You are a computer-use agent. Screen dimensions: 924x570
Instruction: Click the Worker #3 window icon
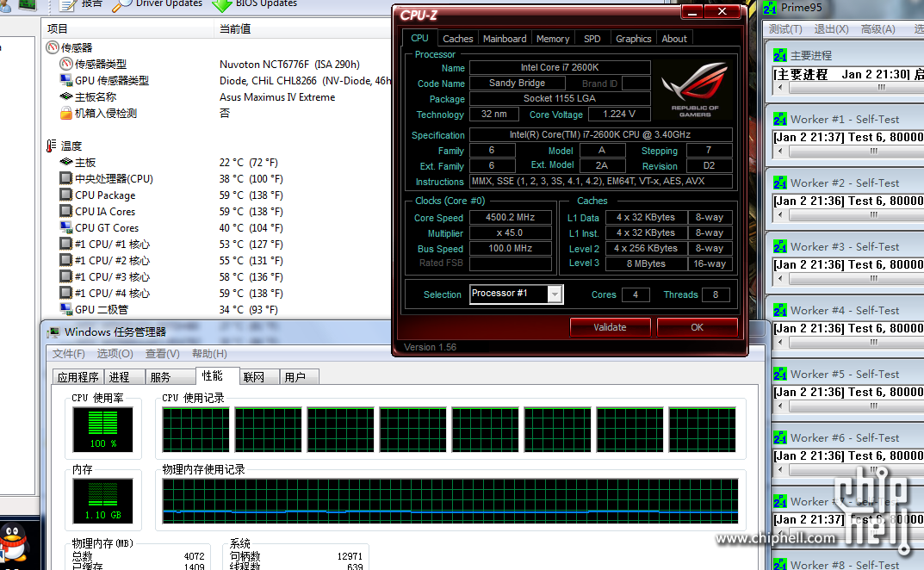(x=780, y=246)
